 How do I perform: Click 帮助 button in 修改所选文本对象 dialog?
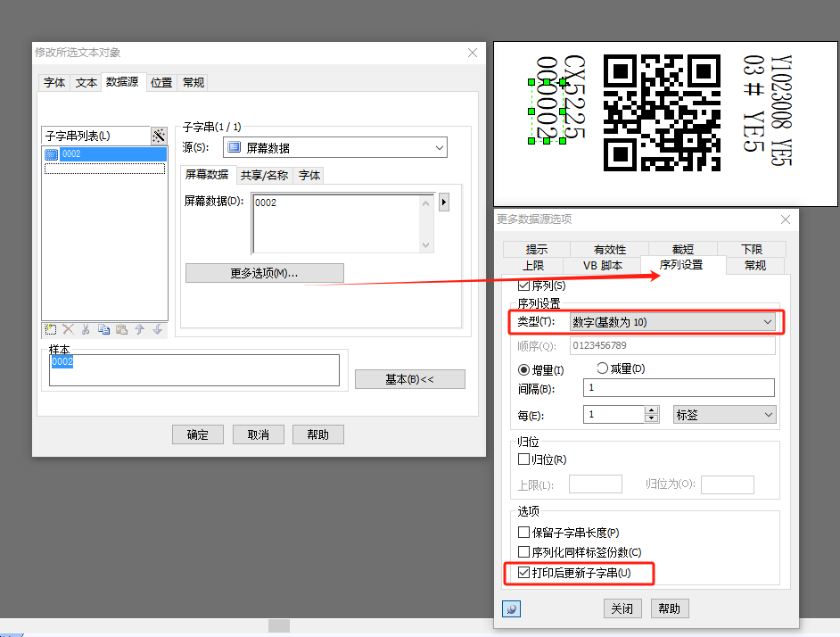click(318, 434)
